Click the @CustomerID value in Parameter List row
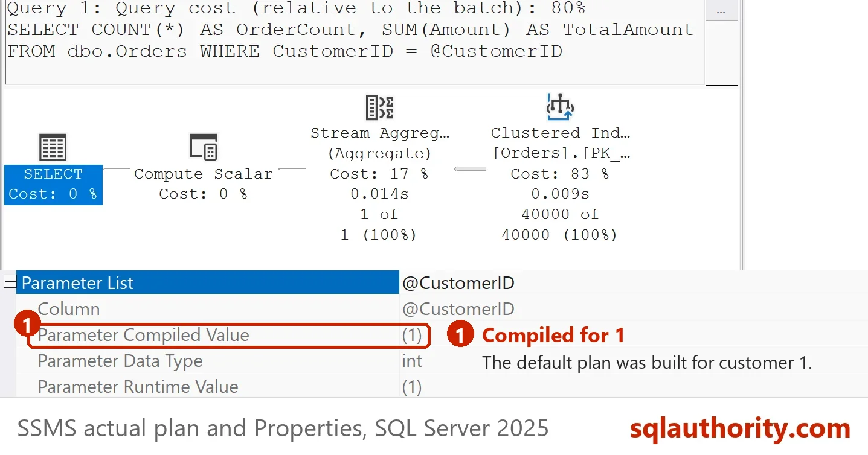 click(458, 283)
